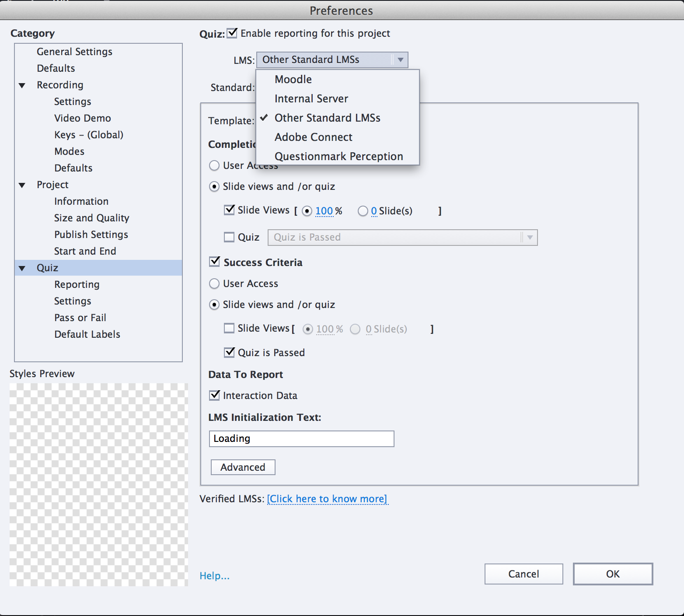Screen dimensions: 684x616
Task: Select Moodle from LMS list
Action: 293,80
